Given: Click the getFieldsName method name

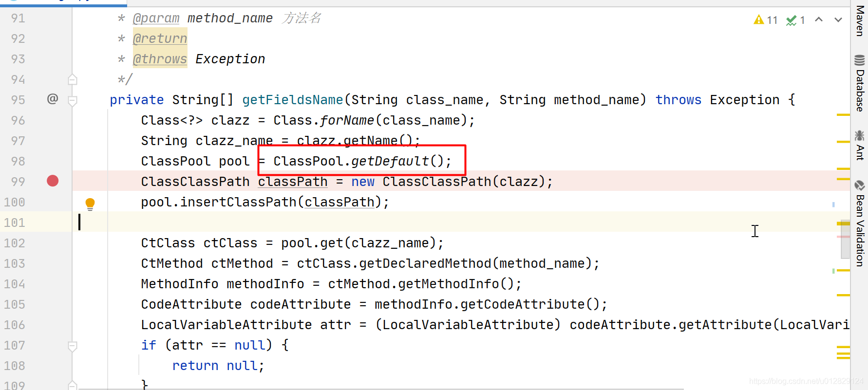Looking at the screenshot, I should (x=293, y=100).
